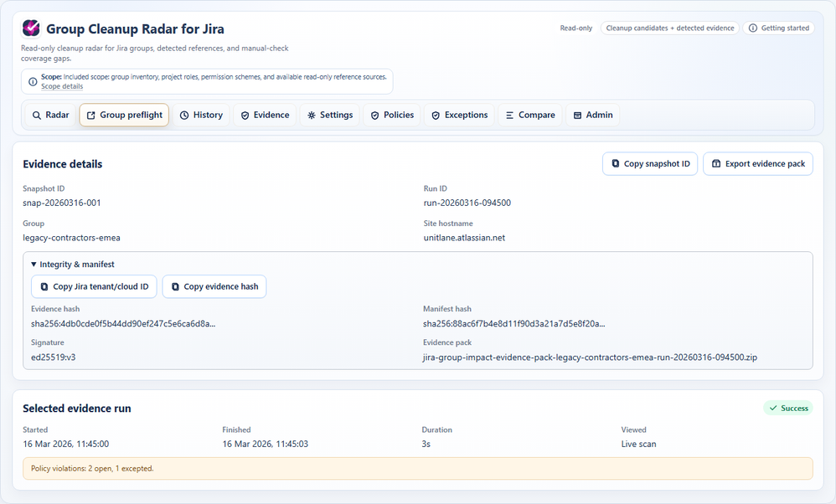Click the evidence pack zip filename

tap(591, 357)
